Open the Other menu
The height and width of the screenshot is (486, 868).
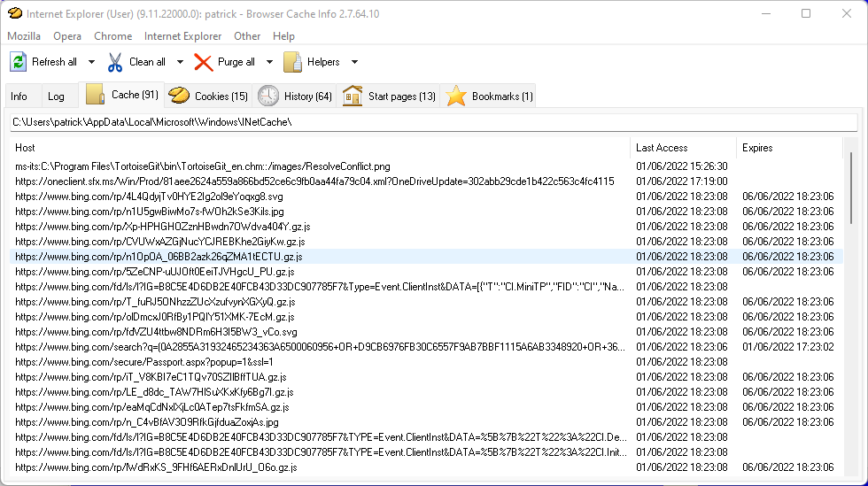(247, 36)
